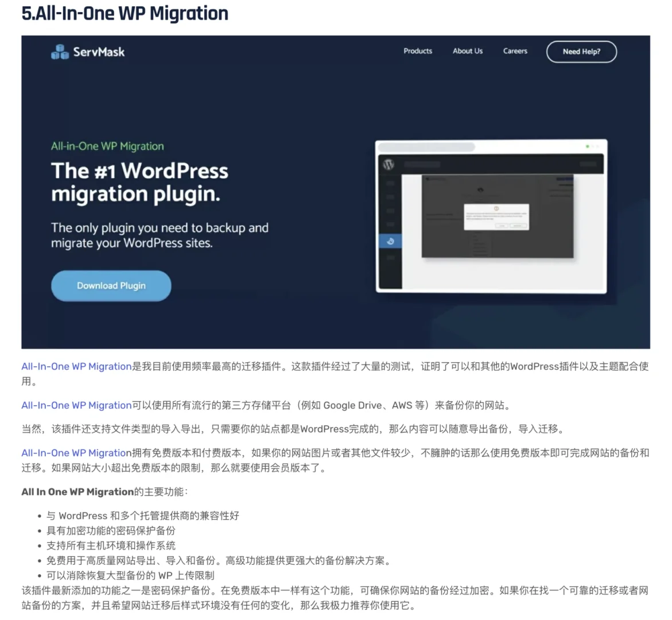Click the warning icon inside the modal dialog
The height and width of the screenshot is (620, 672).
[x=496, y=208]
